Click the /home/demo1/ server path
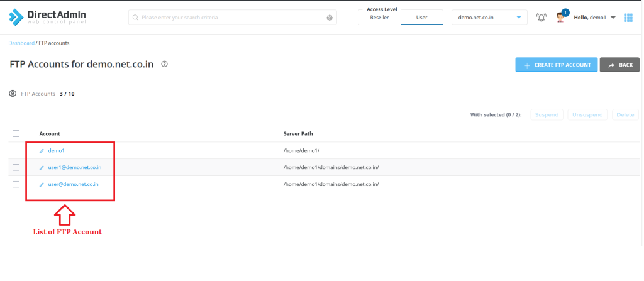The image size is (644, 281). coord(301,150)
